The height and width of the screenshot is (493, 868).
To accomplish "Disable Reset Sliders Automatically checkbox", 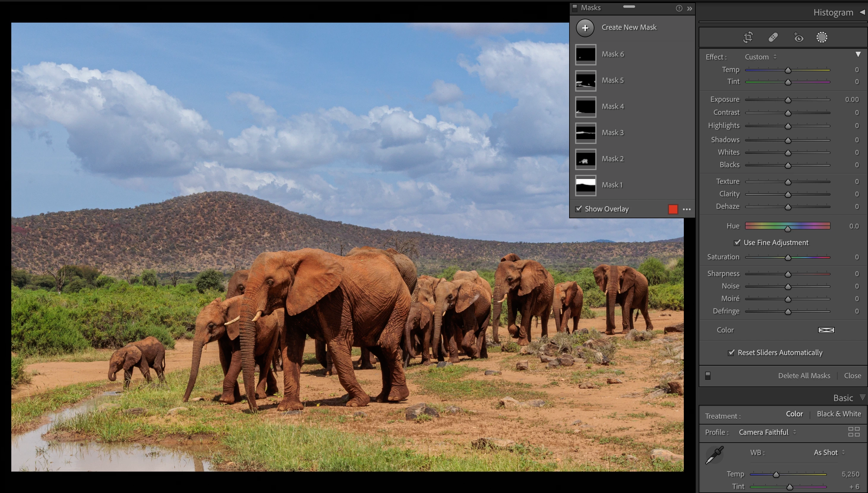I will [731, 352].
